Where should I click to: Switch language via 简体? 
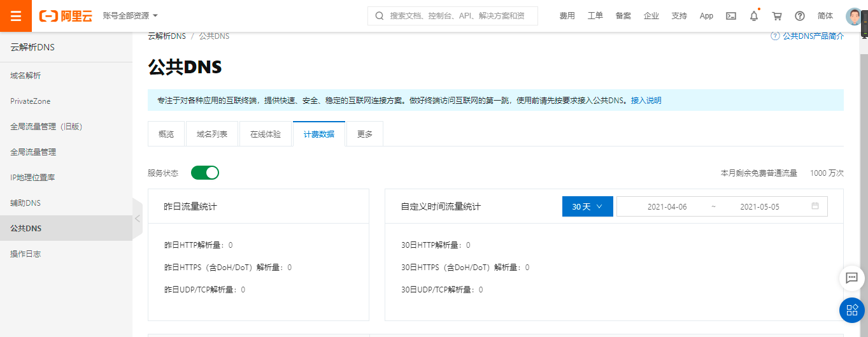pos(825,16)
